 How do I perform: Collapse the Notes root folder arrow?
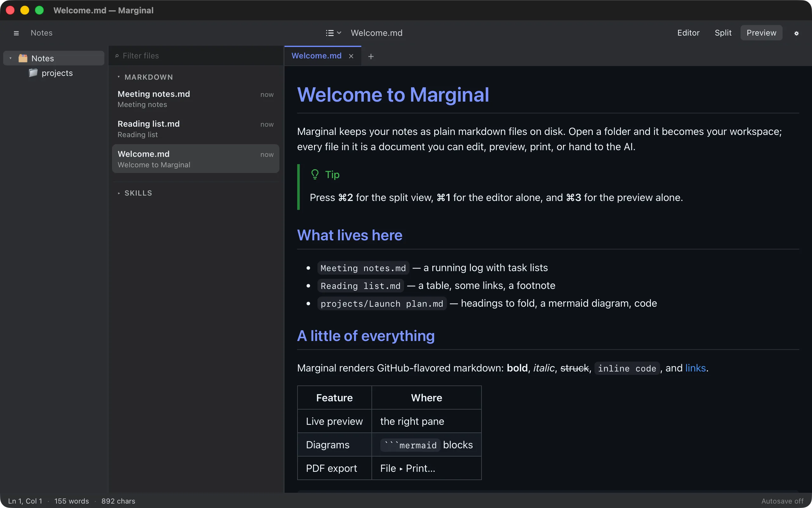10,58
